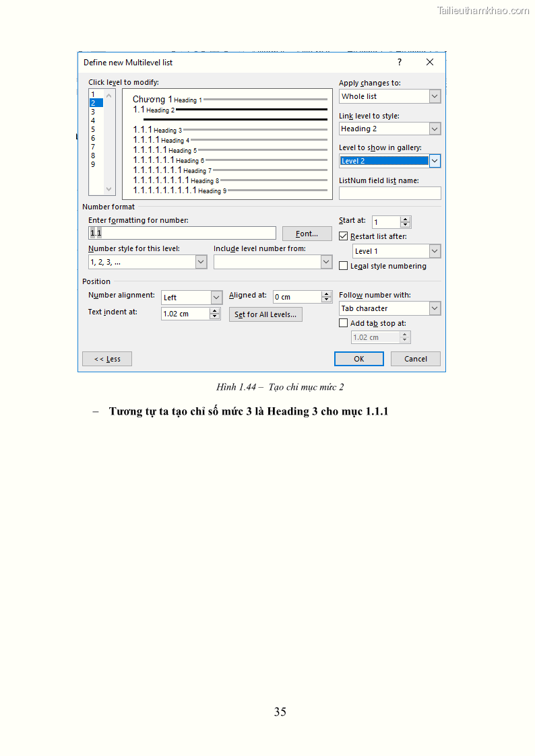Click the OK button
Viewport: 535px width, 756px height.
(358, 359)
